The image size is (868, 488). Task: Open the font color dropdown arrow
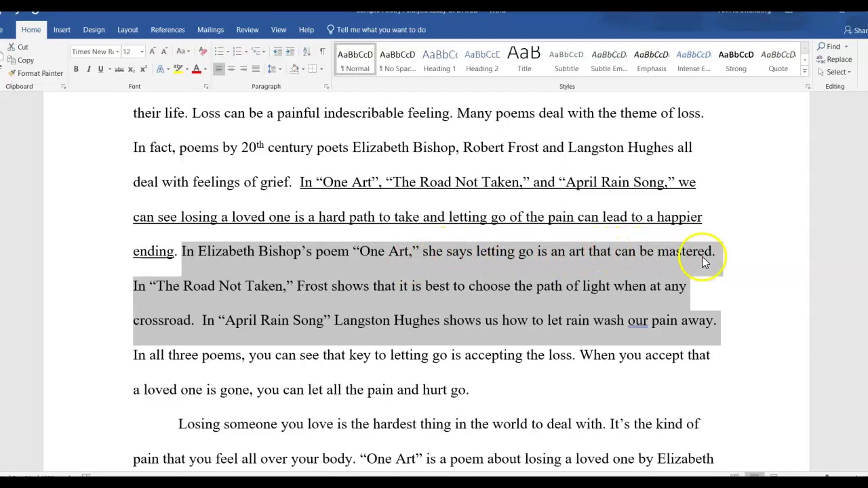click(204, 69)
